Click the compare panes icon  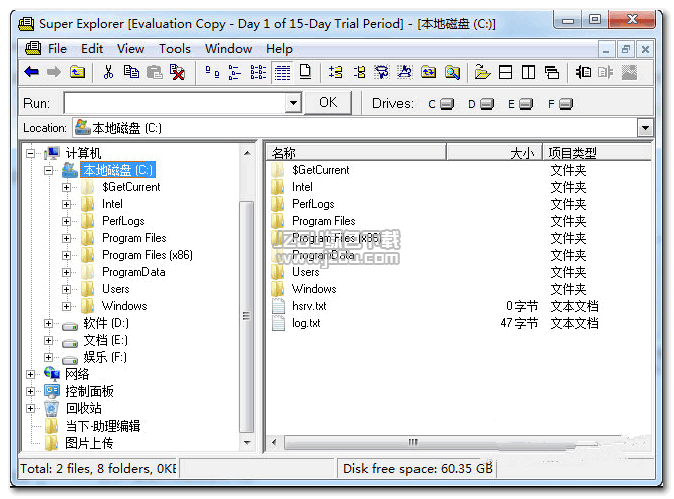point(583,72)
